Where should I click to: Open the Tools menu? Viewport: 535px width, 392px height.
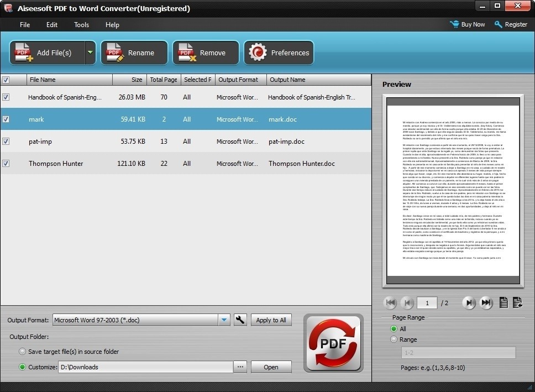[81, 25]
